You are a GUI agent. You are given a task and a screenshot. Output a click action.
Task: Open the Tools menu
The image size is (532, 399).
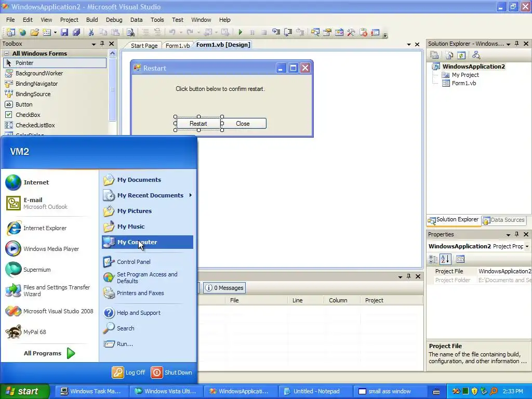(157, 20)
